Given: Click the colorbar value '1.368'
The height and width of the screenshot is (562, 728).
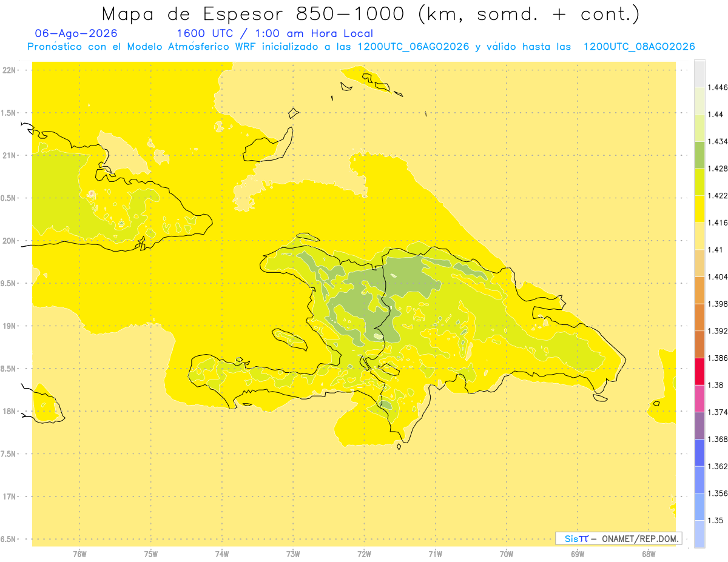Looking at the screenshot, I should pos(718,439).
